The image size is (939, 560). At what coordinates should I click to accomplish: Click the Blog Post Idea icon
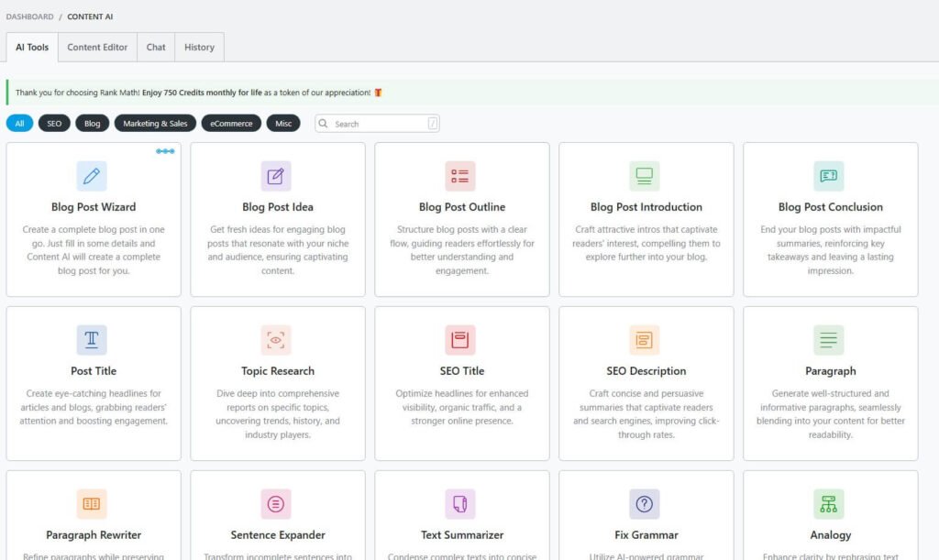(275, 176)
